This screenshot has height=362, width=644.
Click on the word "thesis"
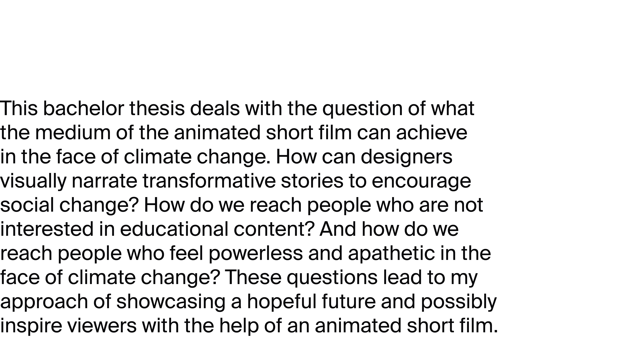[157, 109]
